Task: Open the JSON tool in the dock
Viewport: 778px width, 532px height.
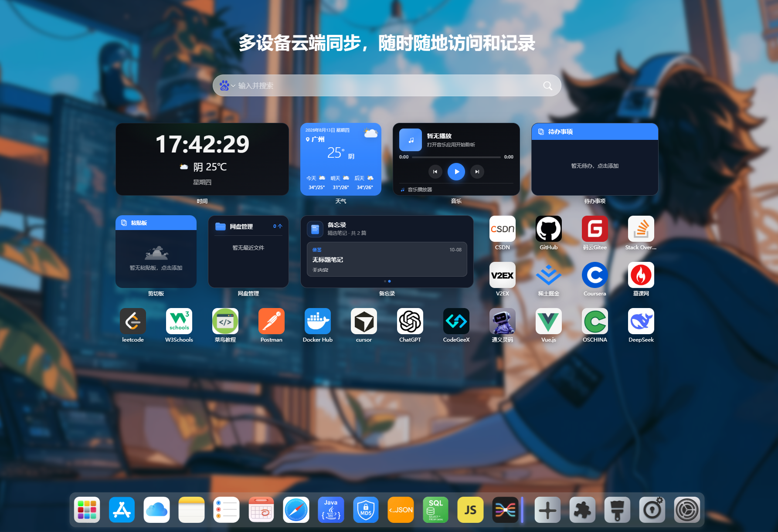Action: (401, 510)
